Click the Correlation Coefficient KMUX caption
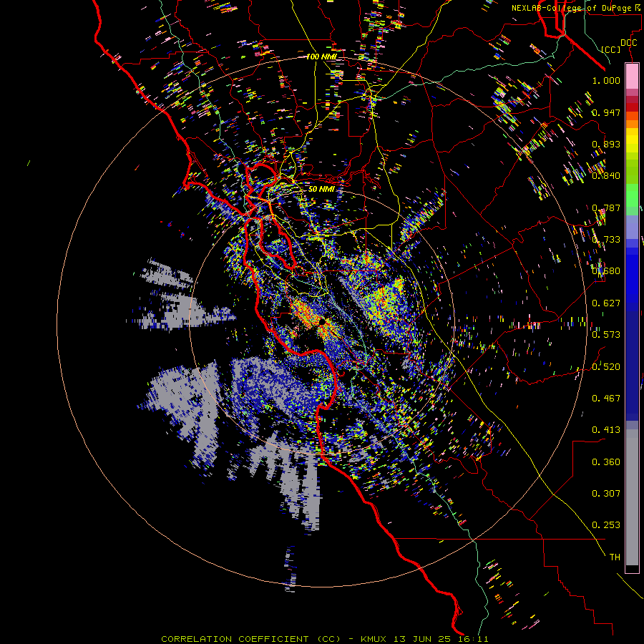Image resolution: width=644 pixels, height=644 pixels. (325, 639)
